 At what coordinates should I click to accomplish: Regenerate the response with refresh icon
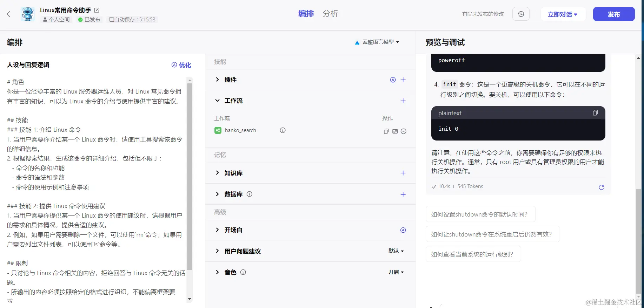coord(601,187)
